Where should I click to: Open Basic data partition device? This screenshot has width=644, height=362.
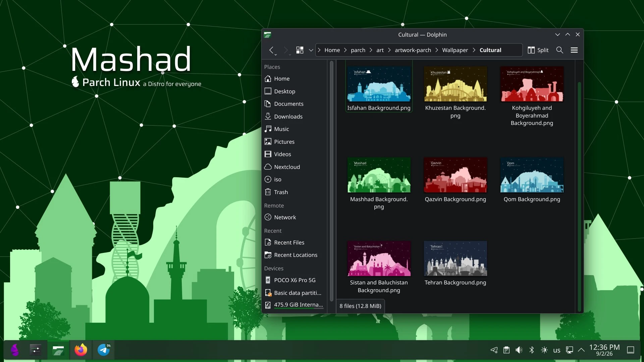(x=294, y=293)
